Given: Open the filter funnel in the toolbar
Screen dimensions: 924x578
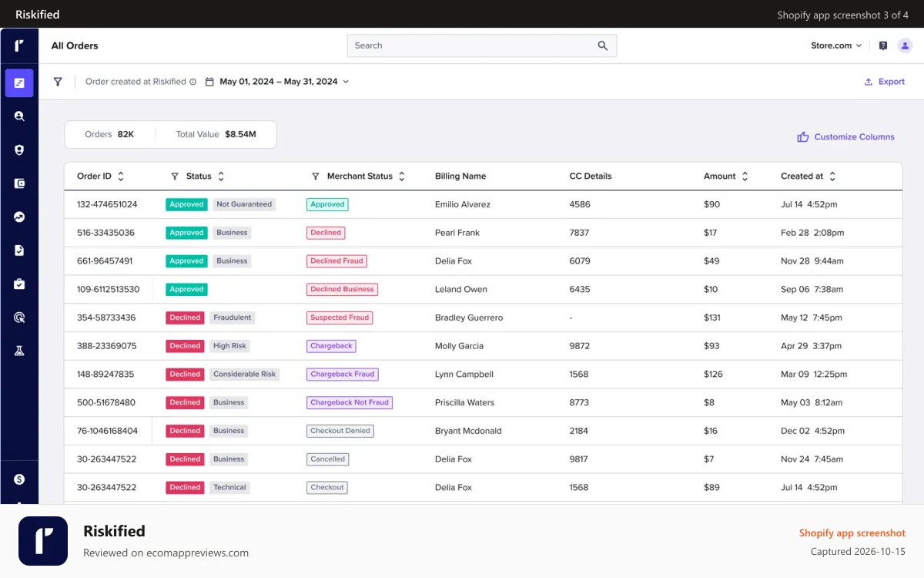Looking at the screenshot, I should click(58, 82).
